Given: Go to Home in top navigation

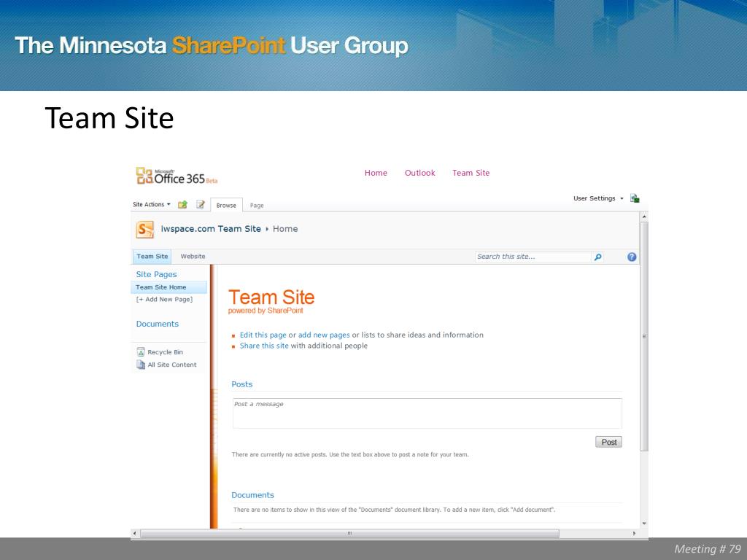Looking at the screenshot, I should (376, 173).
